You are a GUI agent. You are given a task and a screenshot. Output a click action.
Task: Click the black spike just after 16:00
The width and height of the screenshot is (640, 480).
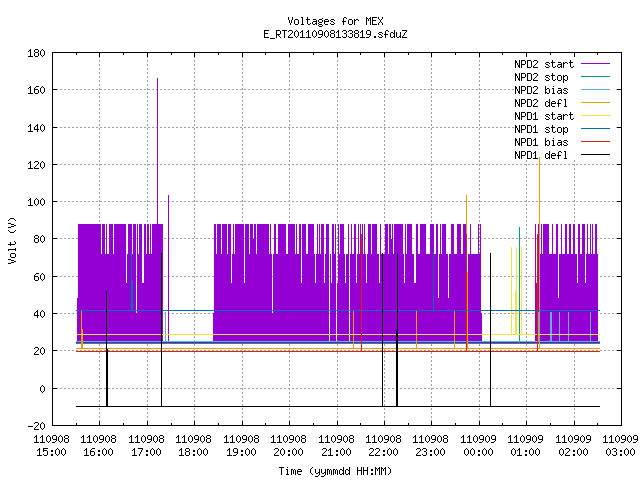tap(107, 349)
